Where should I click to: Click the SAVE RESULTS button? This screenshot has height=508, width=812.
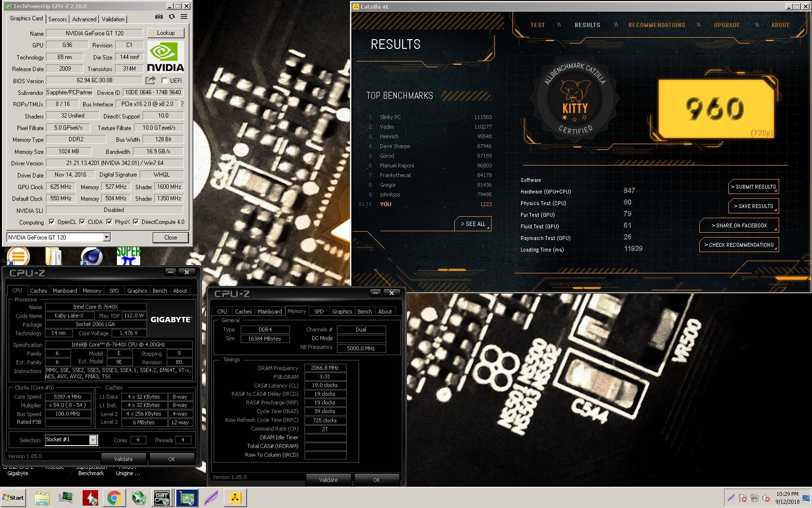[754, 206]
